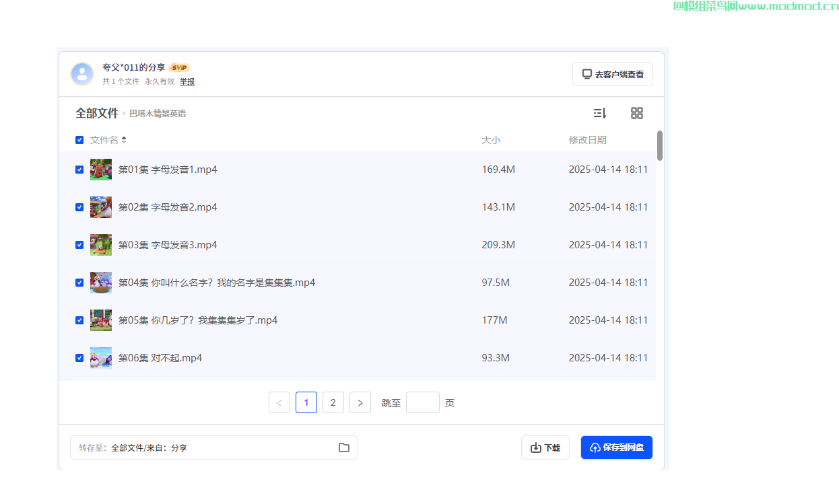This screenshot has width=839, height=504.
Task: Click the 209.3M size value
Action: tap(498, 245)
